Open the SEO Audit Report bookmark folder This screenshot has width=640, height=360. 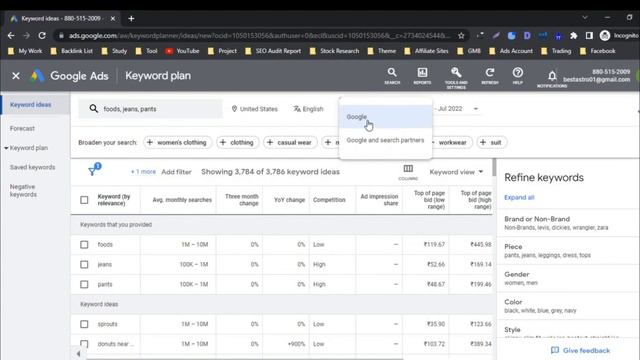[x=273, y=51]
